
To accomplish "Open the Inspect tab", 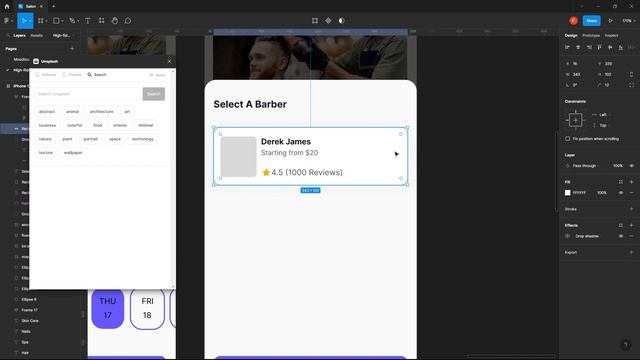I will point(611,36).
